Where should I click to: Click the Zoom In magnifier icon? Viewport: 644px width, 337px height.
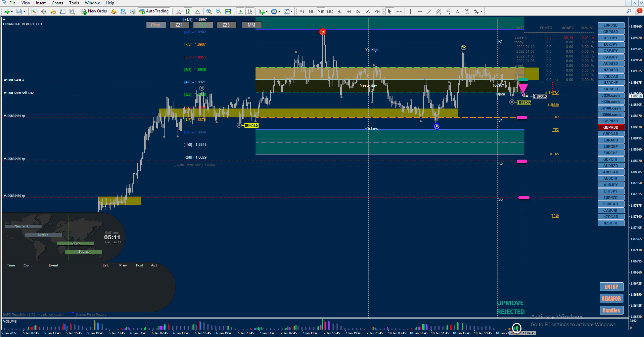click(x=209, y=11)
